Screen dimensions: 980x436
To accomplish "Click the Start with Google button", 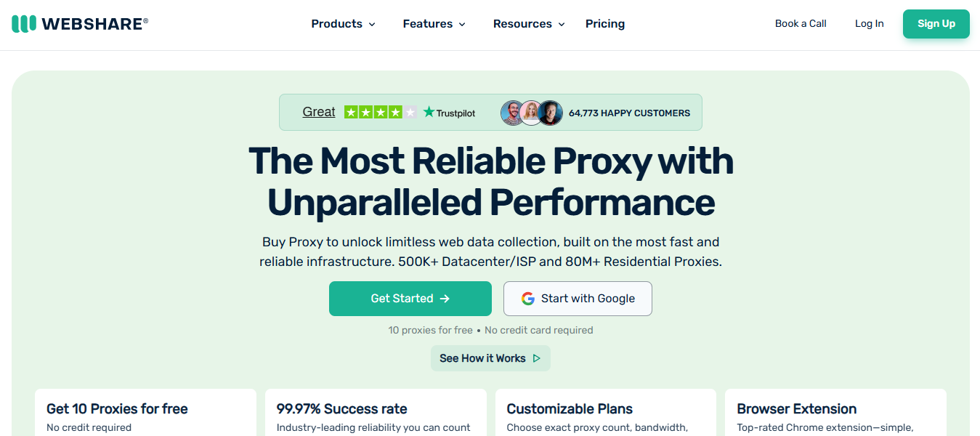I will 577,298.
